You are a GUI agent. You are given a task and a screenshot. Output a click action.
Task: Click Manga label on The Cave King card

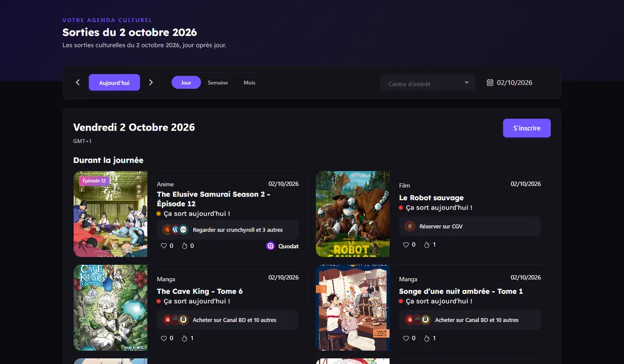click(166, 279)
